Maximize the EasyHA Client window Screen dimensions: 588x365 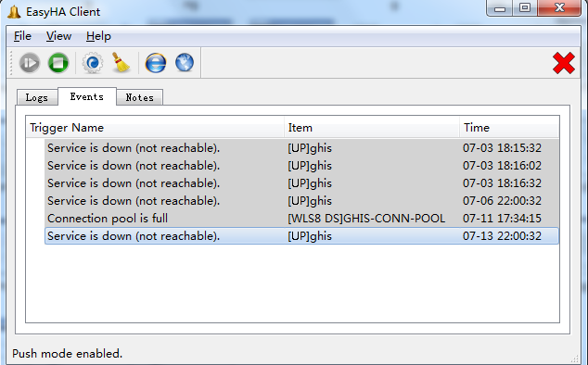coord(525,8)
